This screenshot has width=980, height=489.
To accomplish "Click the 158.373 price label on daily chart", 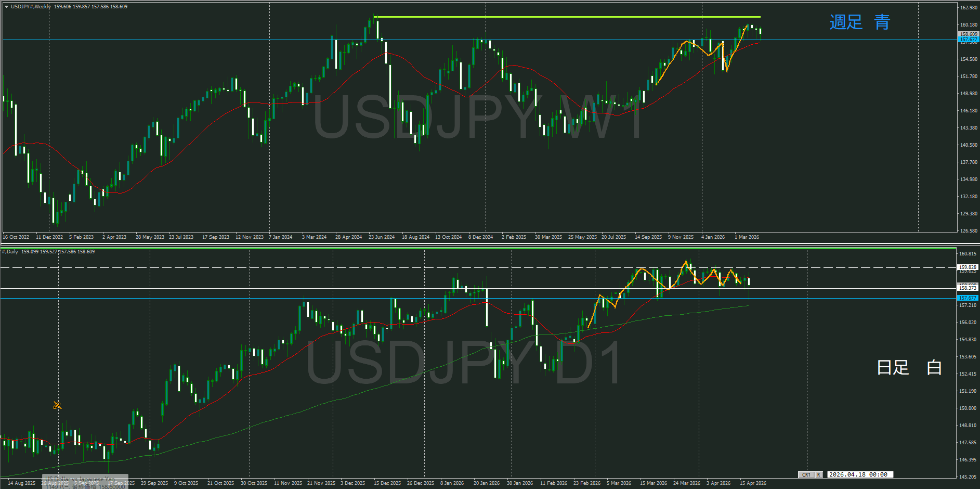I will pyautogui.click(x=968, y=288).
